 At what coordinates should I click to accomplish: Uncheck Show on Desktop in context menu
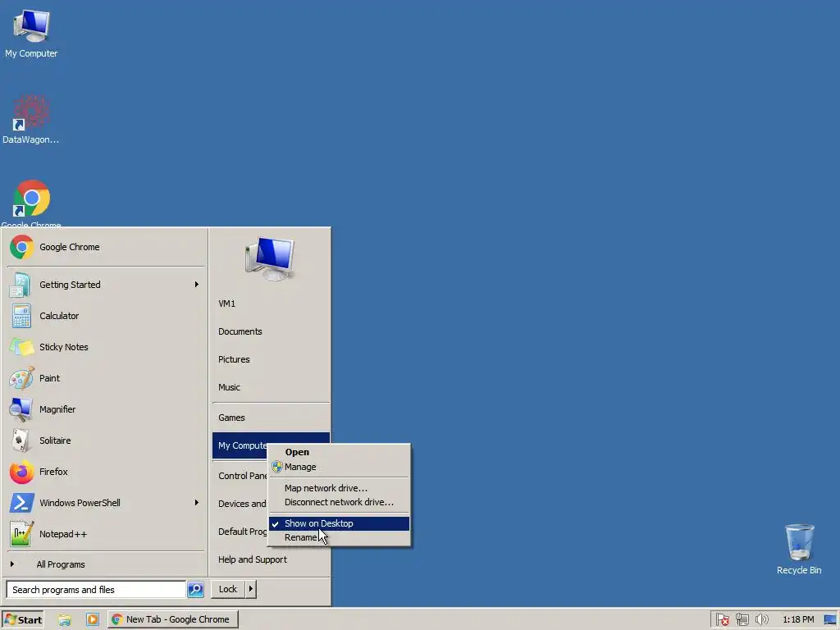(339, 523)
